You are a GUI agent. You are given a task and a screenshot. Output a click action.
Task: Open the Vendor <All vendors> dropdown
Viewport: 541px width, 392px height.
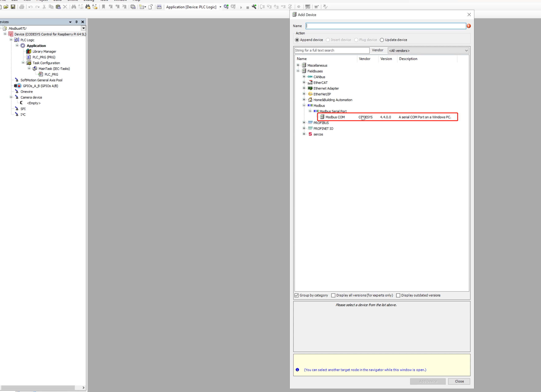click(x=428, y=50)
